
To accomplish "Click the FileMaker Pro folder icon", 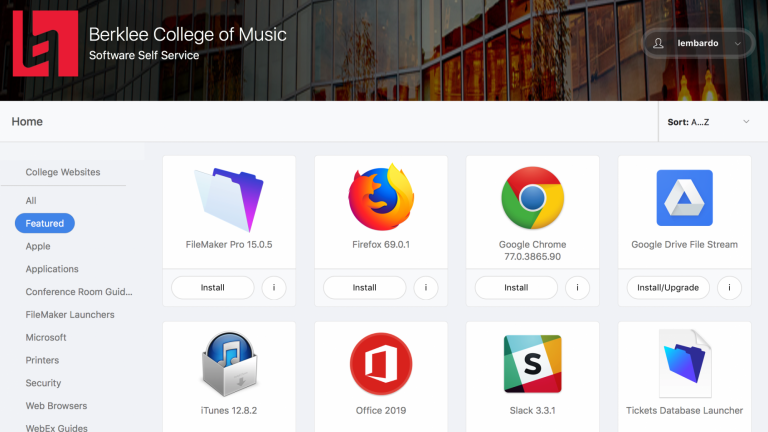I will tap(229, 199).
